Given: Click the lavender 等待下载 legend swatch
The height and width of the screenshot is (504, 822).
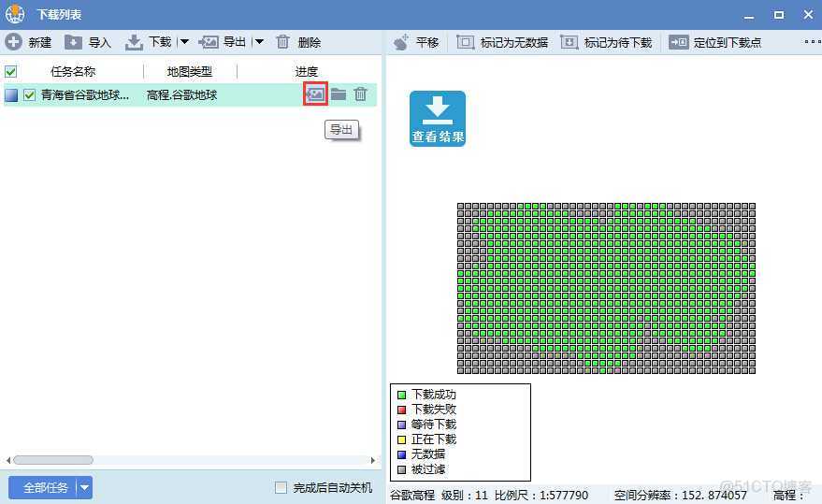Looking at the screenshot, I should 401,425.
